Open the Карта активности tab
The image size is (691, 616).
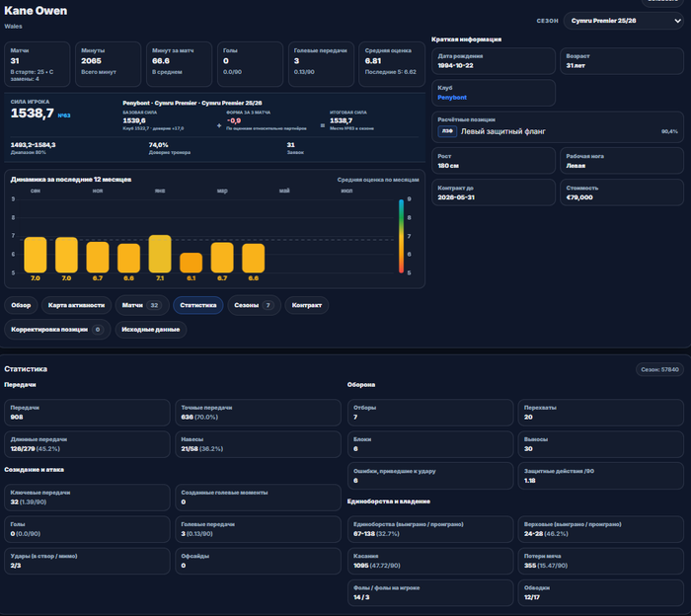(76, 305)
